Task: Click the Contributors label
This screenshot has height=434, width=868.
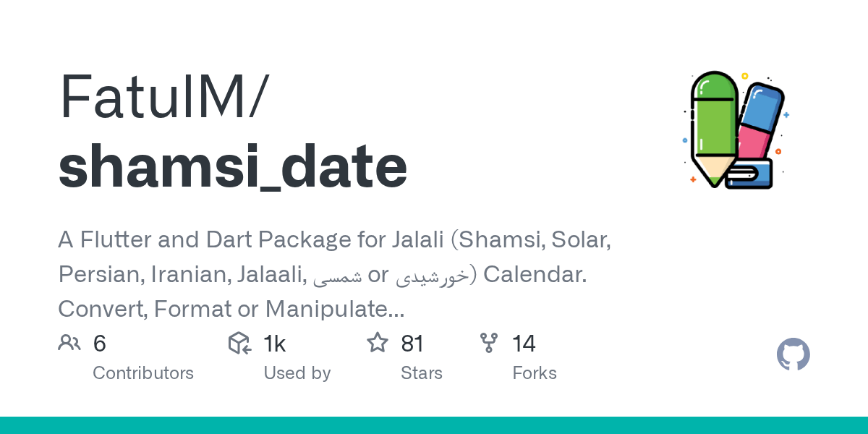Action: click(x=143, y=373)
